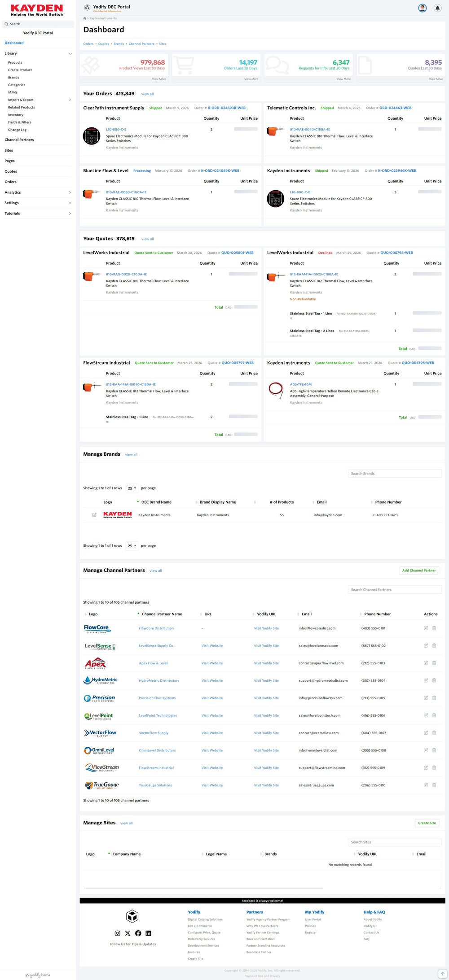Open the notifications bell icon

[x=437, y=8]
